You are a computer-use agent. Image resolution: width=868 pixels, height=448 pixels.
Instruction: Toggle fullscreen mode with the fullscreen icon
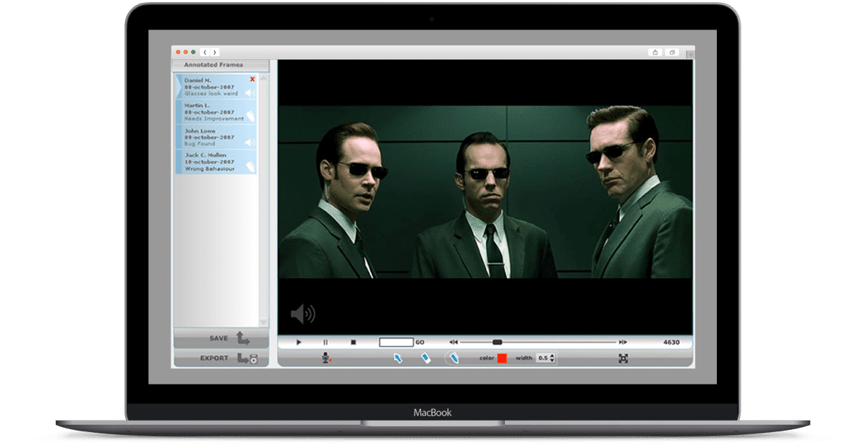[624, 358]
